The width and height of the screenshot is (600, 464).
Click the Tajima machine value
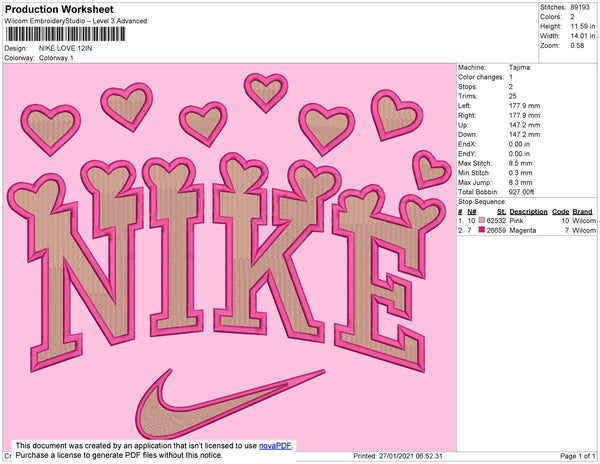point(519,68)
